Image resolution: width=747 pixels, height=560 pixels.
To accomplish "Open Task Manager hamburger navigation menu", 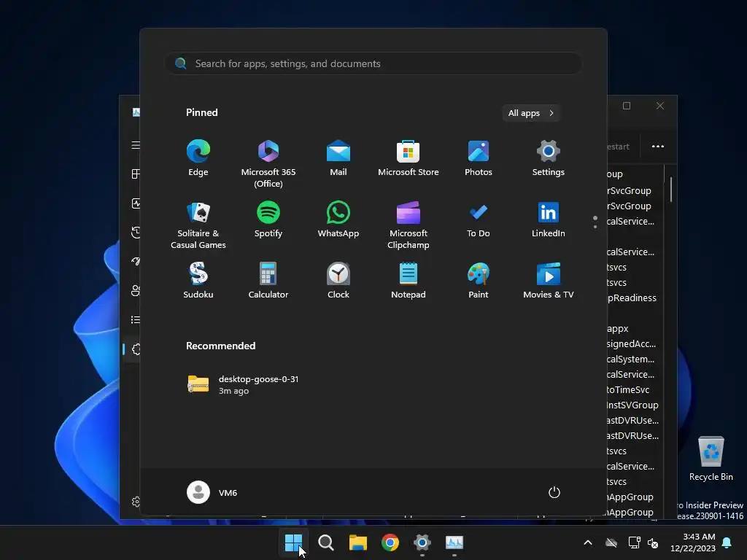I will point(136,145).
